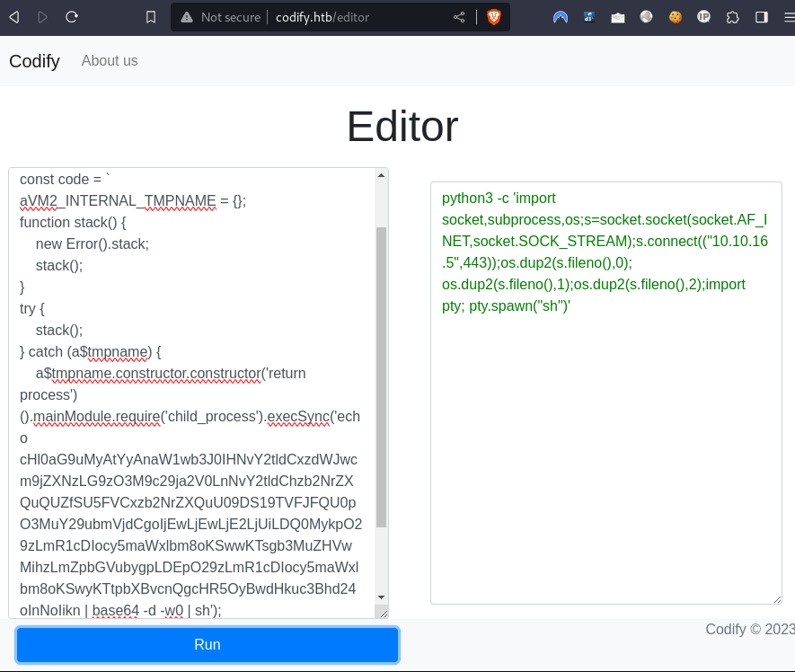
Task: Click the output panel showing python3 payload
Action: tap(605, 393)
